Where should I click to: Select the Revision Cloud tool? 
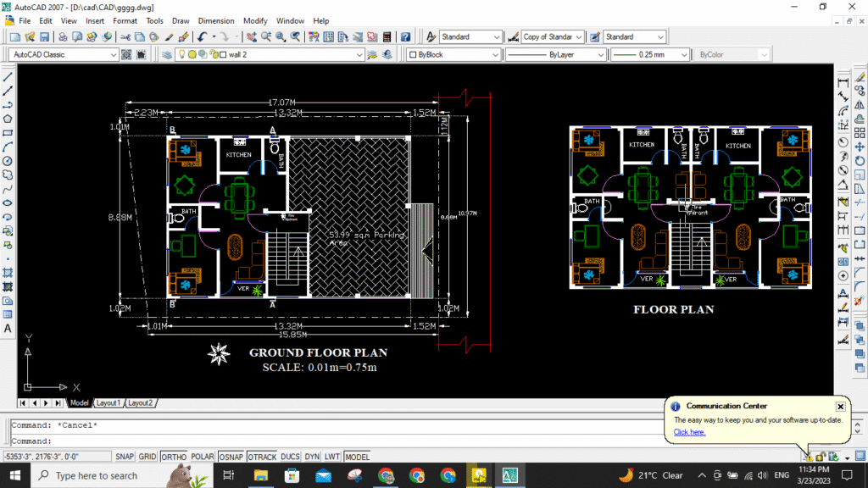pos(8,175)
